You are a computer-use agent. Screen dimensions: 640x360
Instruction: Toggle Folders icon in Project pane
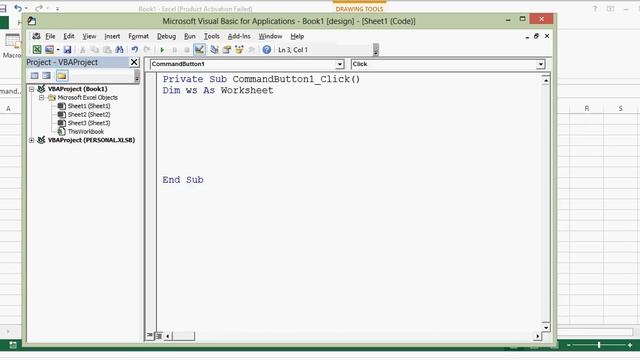click(62, 76)
